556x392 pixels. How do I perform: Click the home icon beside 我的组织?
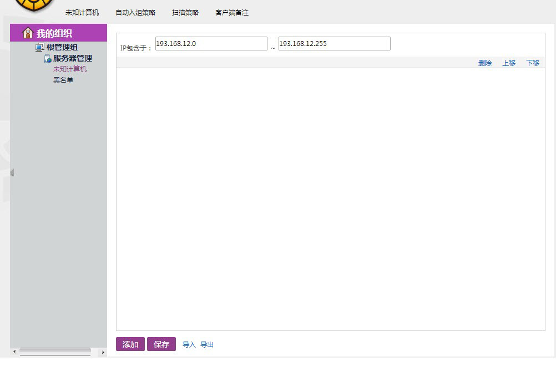tap(28, 33)
